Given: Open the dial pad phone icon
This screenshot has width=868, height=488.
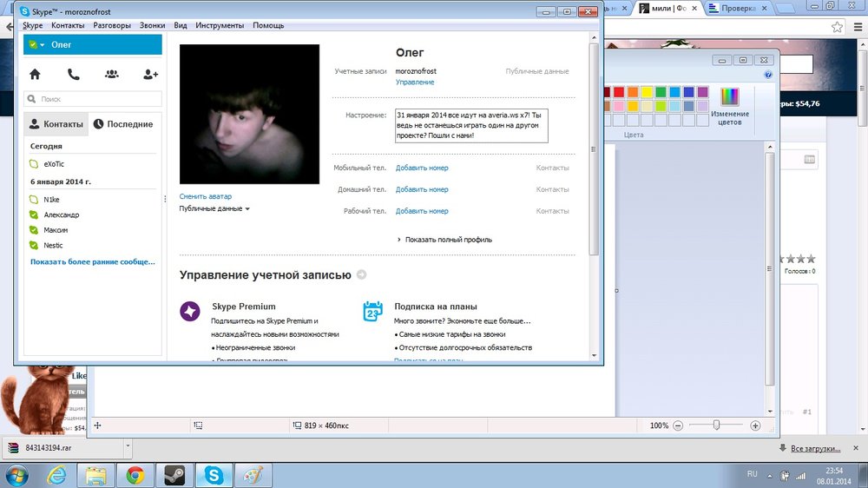Looking at the screenshot, I should pyautogui.click(x=74, y=75).
